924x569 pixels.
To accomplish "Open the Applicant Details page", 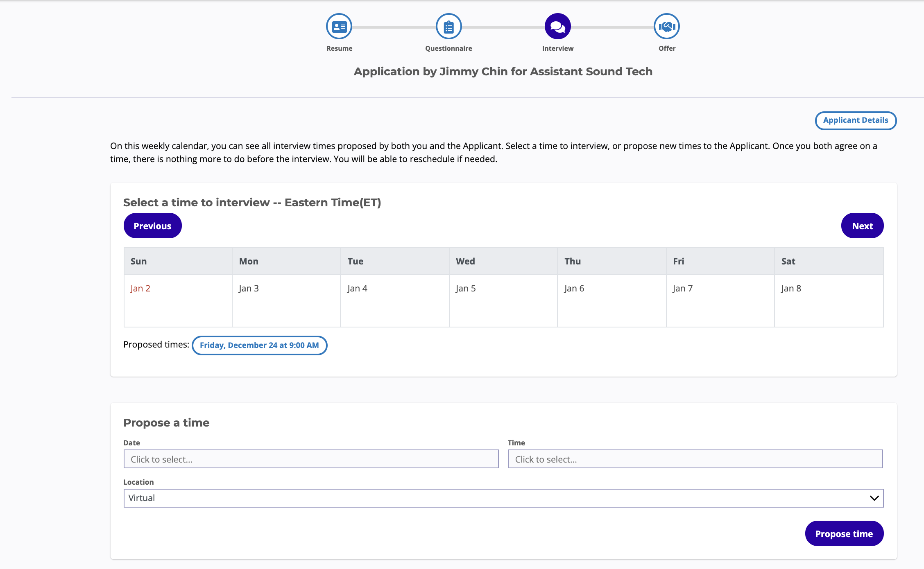I will (x=855, y=120).
